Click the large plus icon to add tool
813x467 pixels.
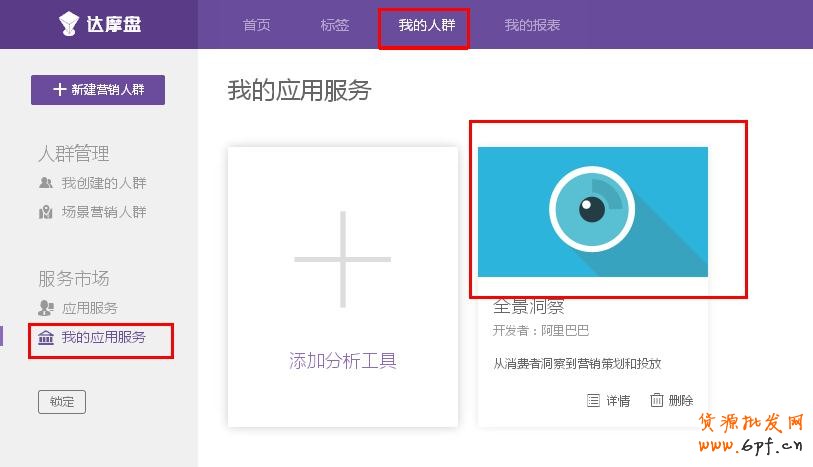coord(342,259)
